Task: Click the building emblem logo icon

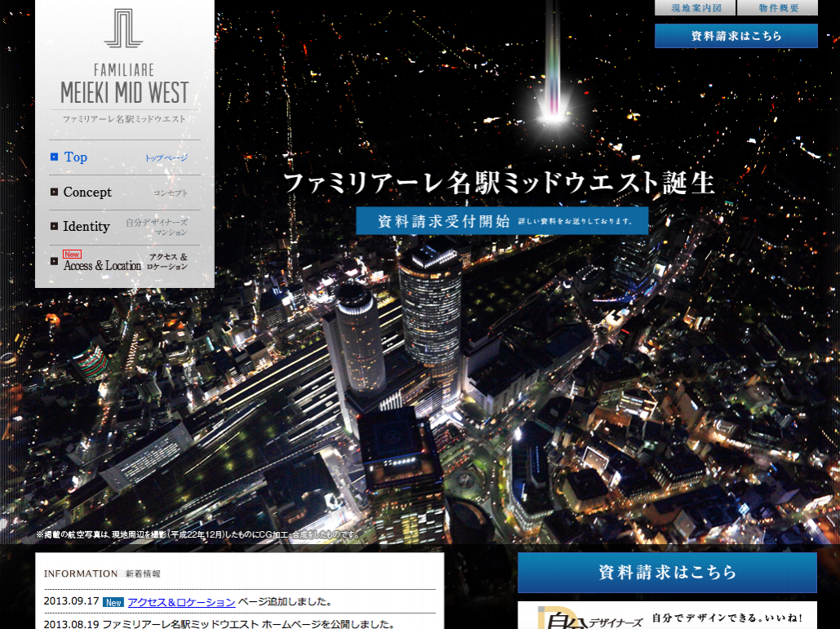Action: 124,29
